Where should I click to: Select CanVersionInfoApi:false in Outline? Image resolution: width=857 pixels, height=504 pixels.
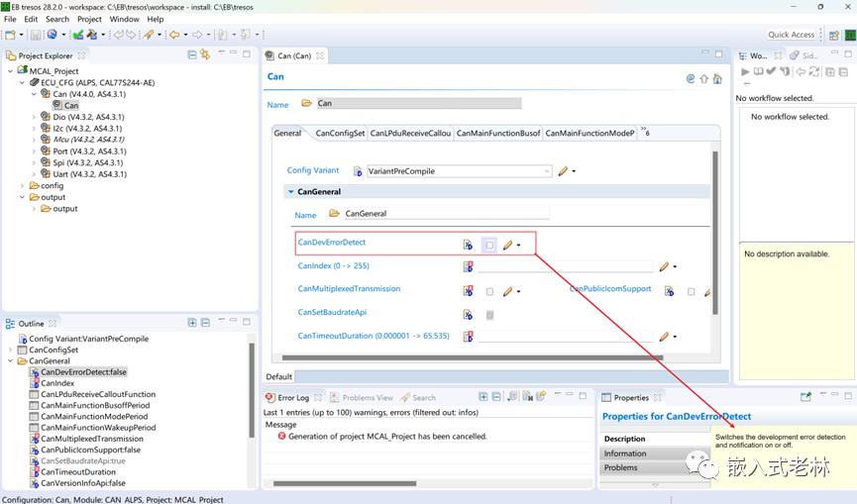pos(83,483)
